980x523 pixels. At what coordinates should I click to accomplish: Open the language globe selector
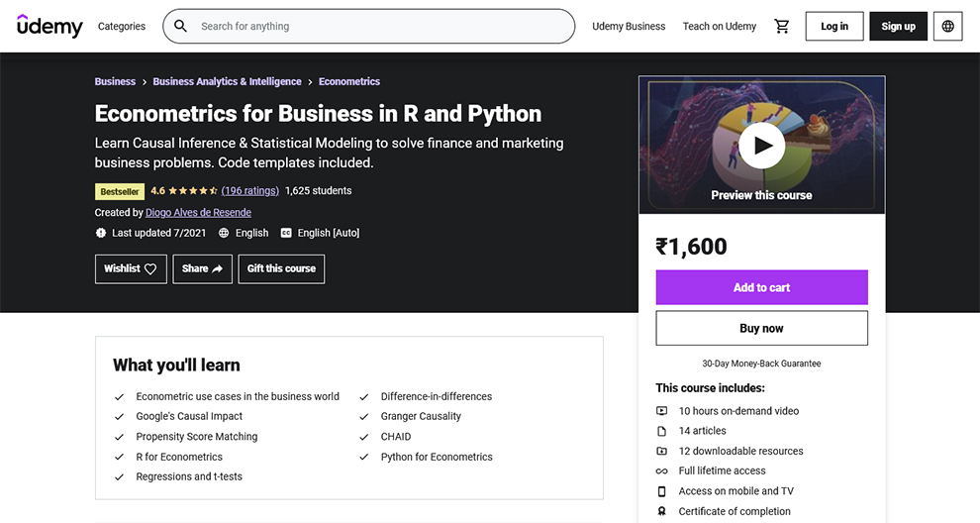[948, 27]
